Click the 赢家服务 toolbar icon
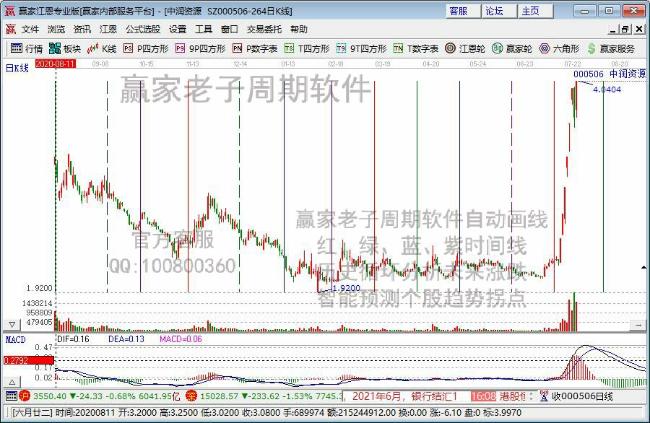Viewport: 650px width, 423px height. click(x=611, y=48)
